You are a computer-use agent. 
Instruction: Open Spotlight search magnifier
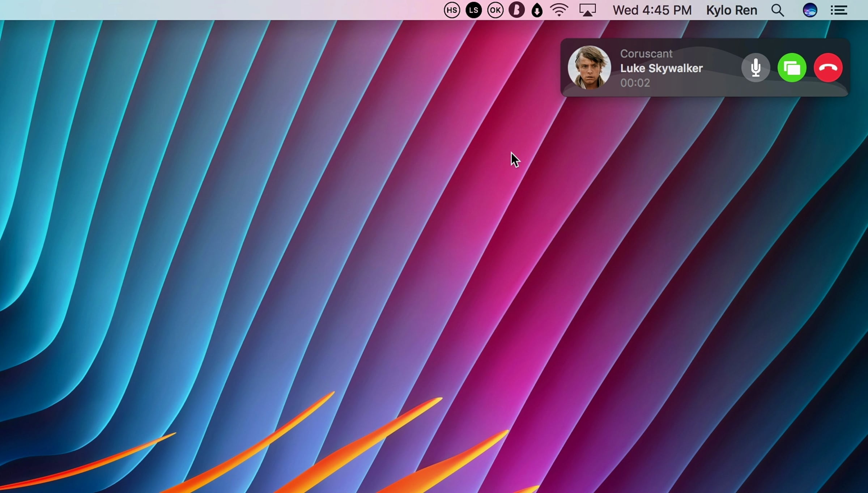(x=778, y=10)
